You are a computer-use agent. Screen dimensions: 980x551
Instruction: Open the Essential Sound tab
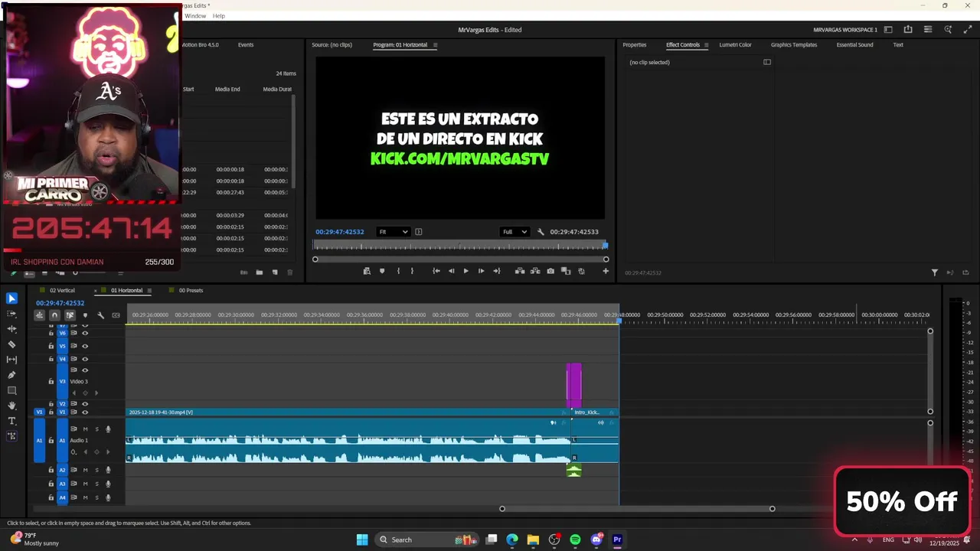pos(854,45)
